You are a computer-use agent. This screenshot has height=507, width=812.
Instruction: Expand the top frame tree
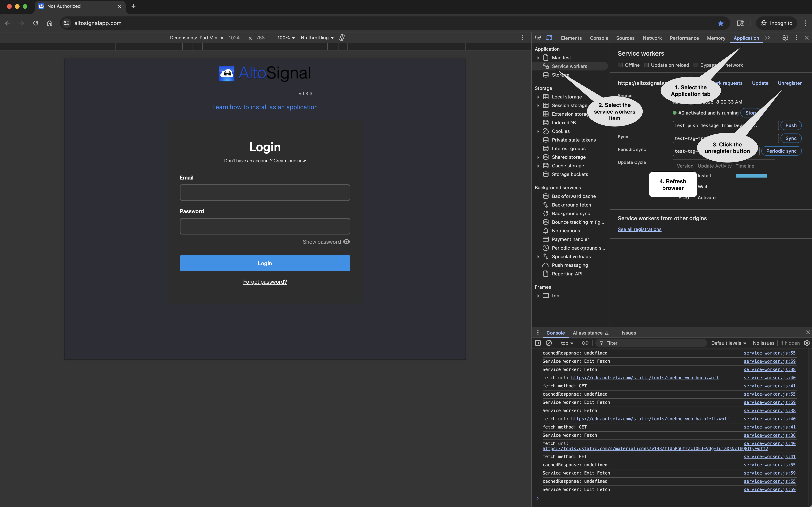[538, 296]
